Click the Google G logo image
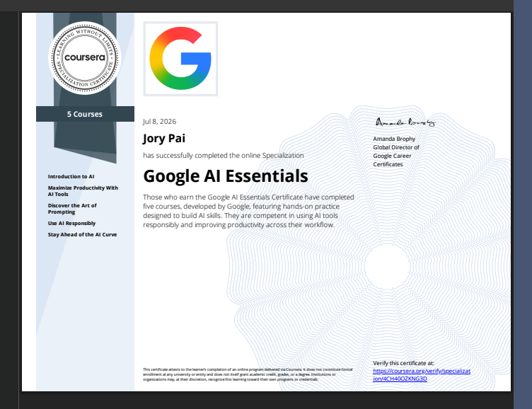Viewport: 532px width, 409px height. pos(180,59)
